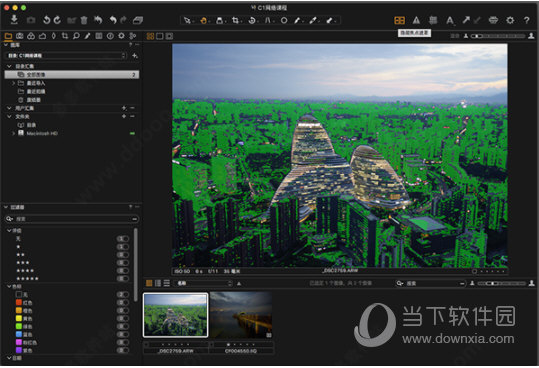Collapse the rating (评级) filter group

(x=9, y=231)
